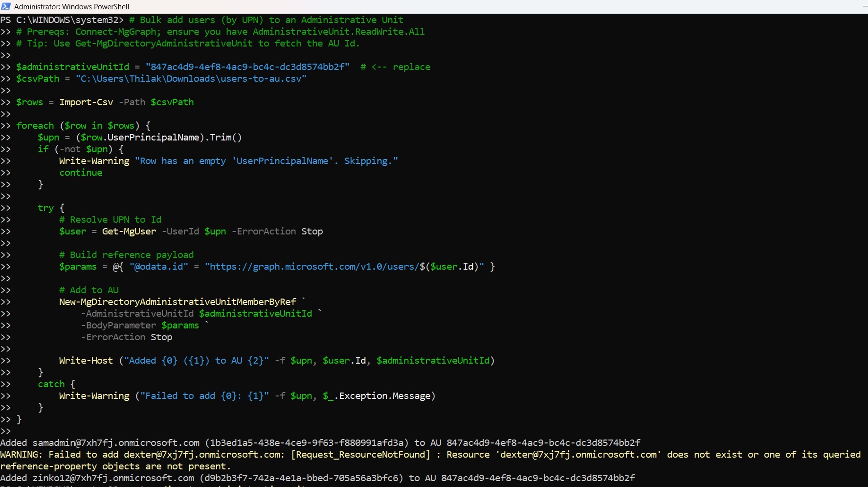Click the continue keyword
The height and width of the screenshot is (487, 868).
(x=81, y=173)
